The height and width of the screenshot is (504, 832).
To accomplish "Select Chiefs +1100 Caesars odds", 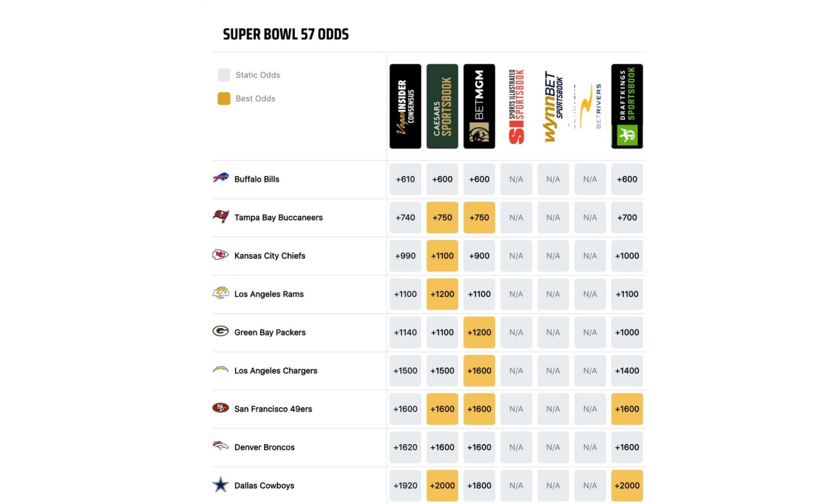I will [x=442, y=256].
